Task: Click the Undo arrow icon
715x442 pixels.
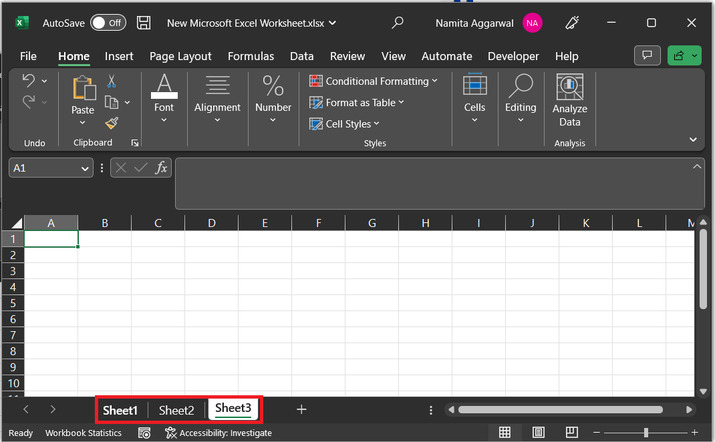Action: [x=29, y=81]
